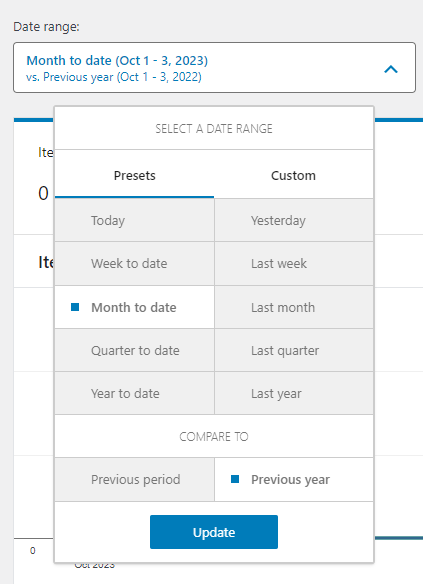Choose Last week preset
This screenshot has width=423, height=584.
point(294,263)
